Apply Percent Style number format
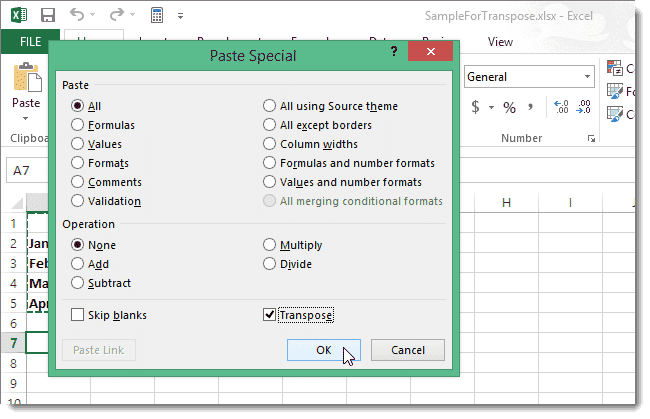 pos(509,107)
